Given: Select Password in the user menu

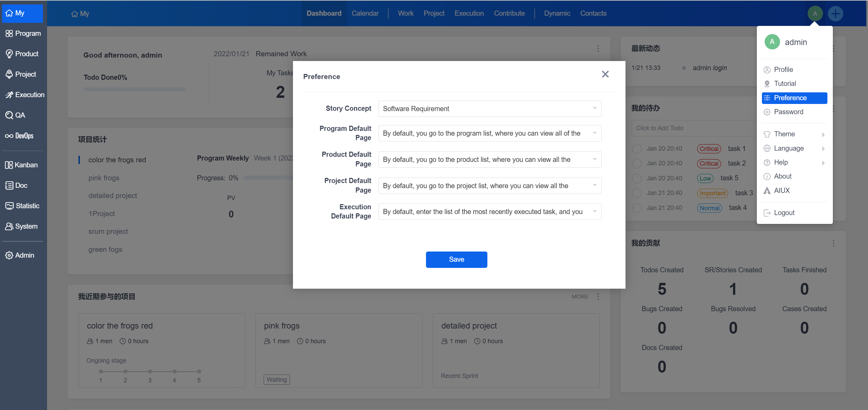Looking at the screenshot, I should point(788,112).
